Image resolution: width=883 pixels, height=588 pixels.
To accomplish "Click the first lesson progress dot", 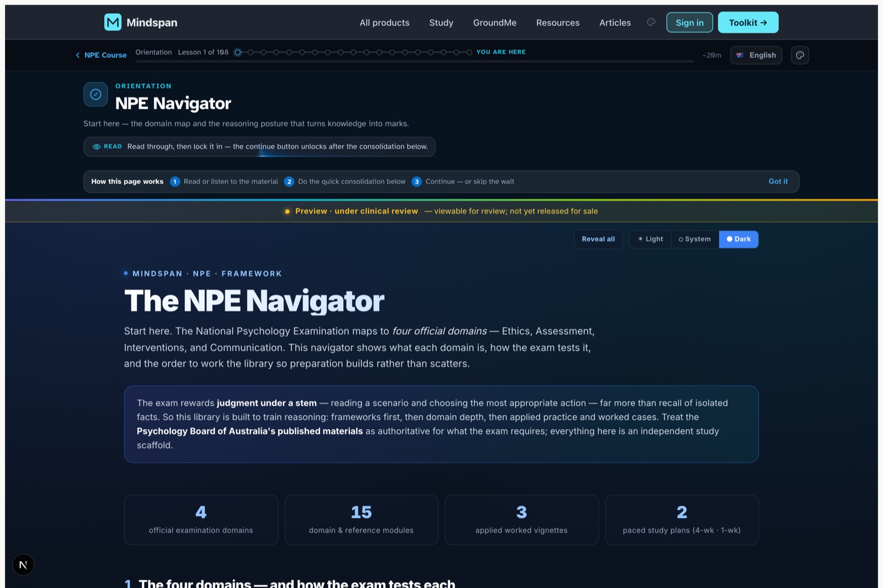I will pyautogui.click(x=238, y=52).
